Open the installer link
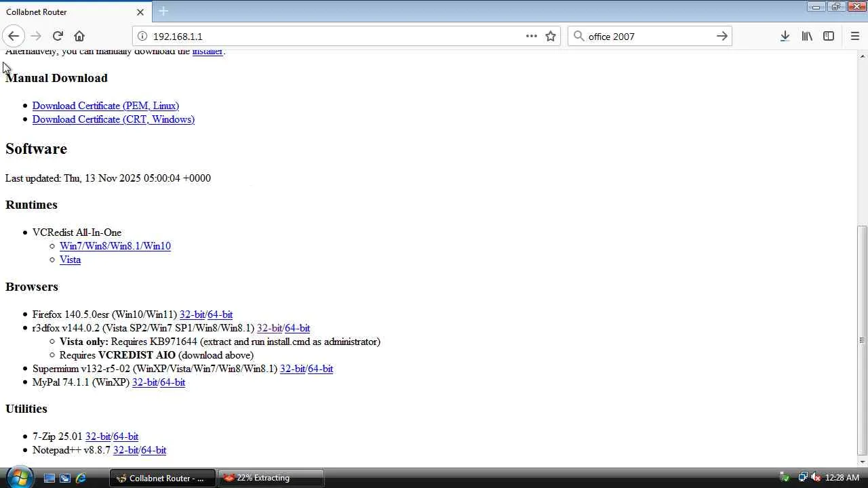This screenshot has height=488, width=868. pyautogui.click(x=208, y=52)
